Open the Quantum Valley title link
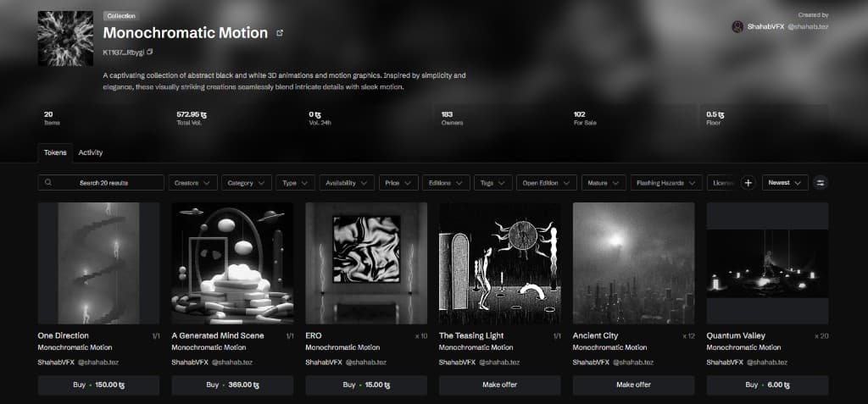 click(736, 335)
